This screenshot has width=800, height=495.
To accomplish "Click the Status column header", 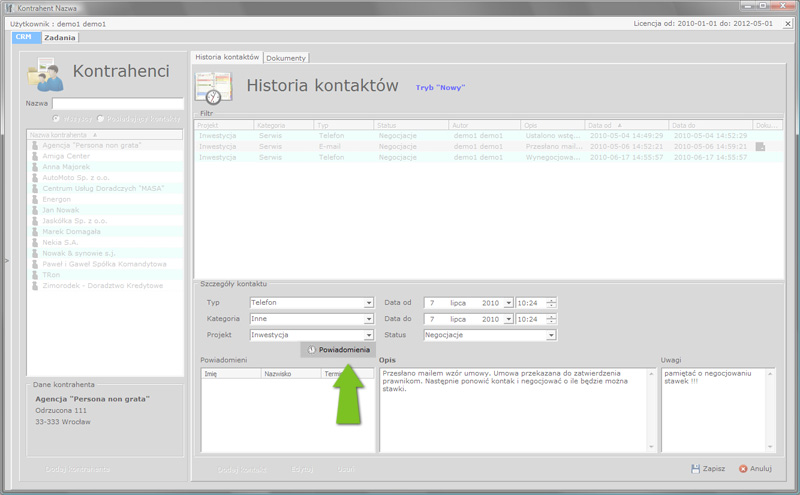I will tap(410, 125).
